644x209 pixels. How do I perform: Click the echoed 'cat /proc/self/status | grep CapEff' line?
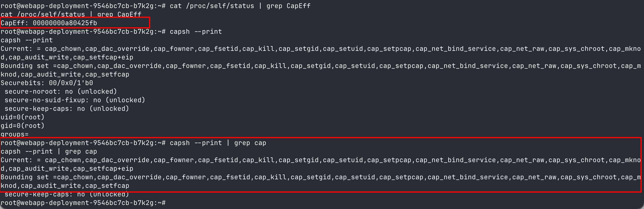[x=71, y=15]
